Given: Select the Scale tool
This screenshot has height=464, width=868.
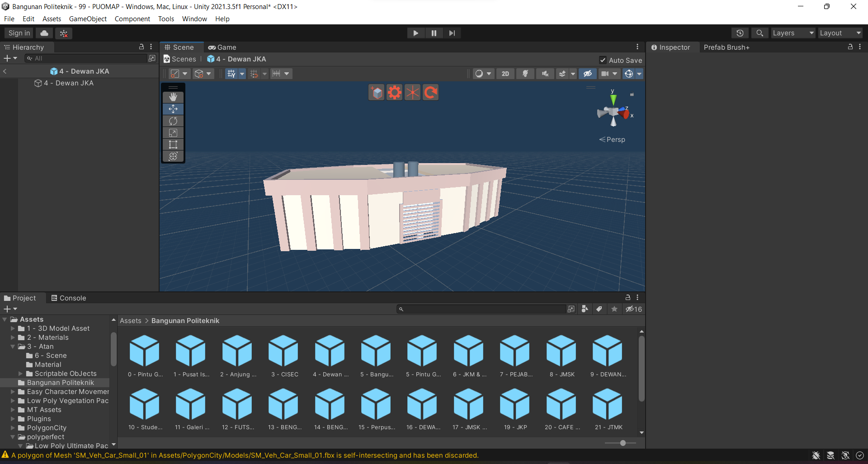Looking at the screenshot, I should 173,133.
